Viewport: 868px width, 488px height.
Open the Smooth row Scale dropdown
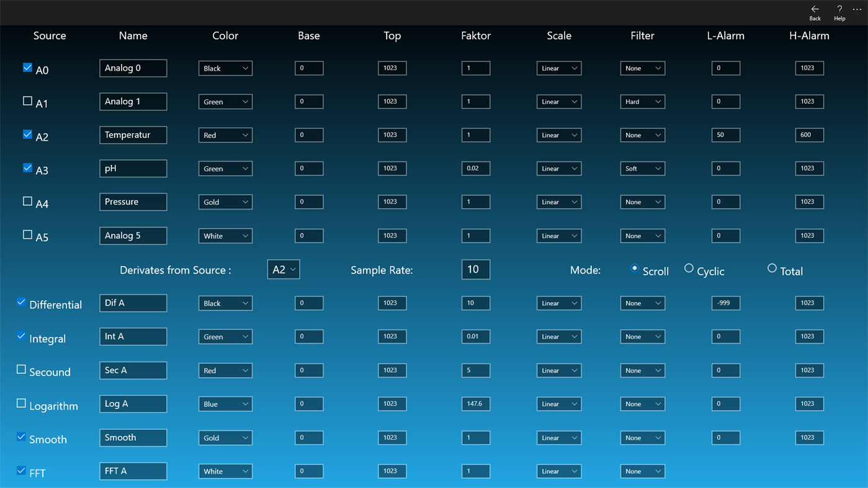coord(559,438)
